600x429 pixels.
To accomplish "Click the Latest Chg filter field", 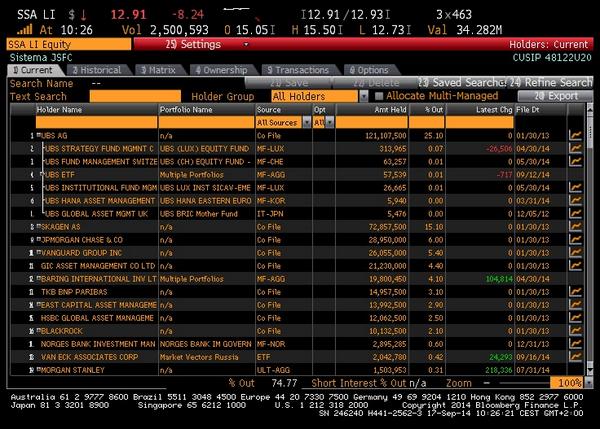I will click(480, 122).
